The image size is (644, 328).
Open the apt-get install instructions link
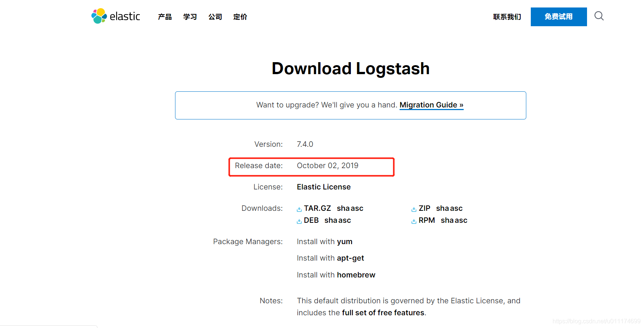[x=350, y=258]
